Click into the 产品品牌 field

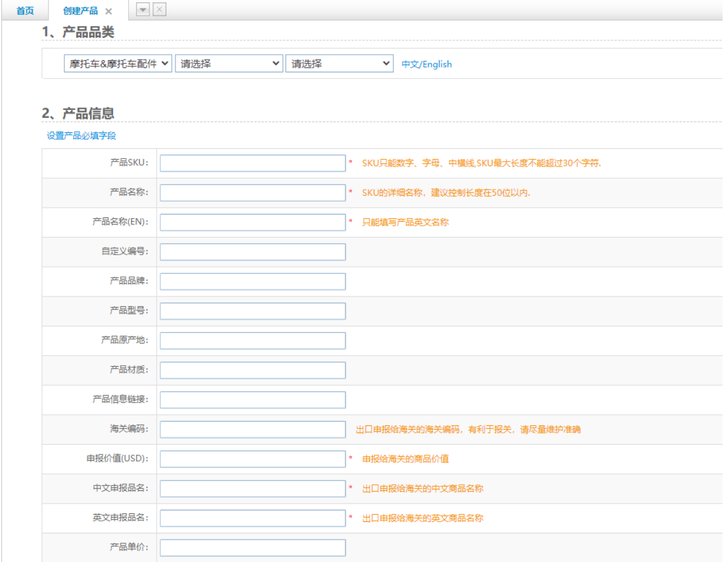pos(253,282)
